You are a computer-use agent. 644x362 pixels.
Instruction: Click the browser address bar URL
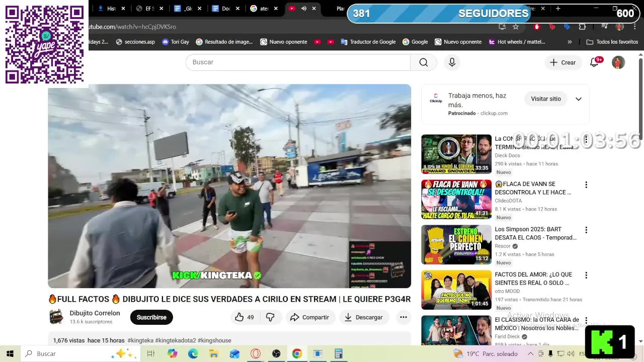point(132,27)
